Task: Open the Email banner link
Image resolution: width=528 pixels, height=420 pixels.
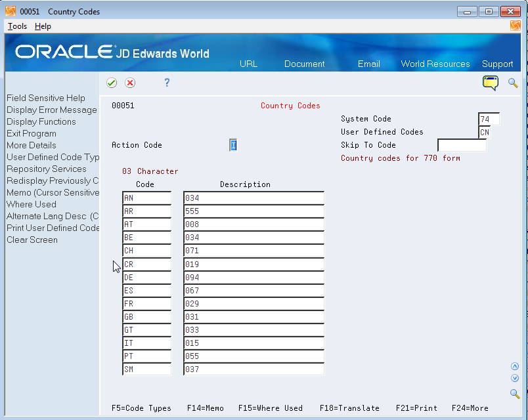Action: coord(368,64)
